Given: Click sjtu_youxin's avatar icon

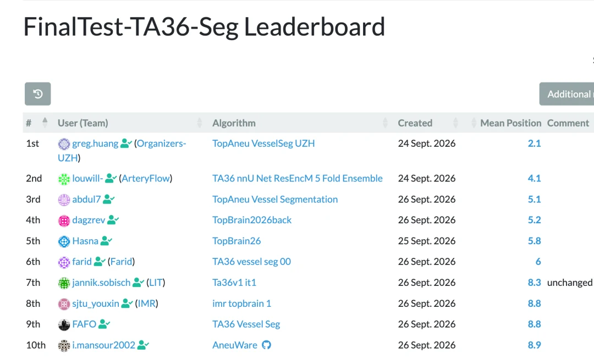Looking at the screenshot, I should point(64,304).
